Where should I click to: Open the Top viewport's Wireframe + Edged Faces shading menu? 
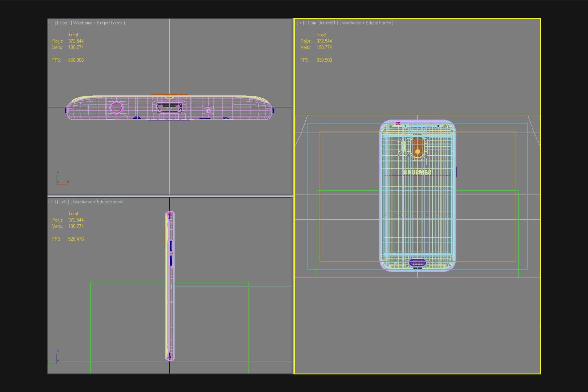[98, 23]
